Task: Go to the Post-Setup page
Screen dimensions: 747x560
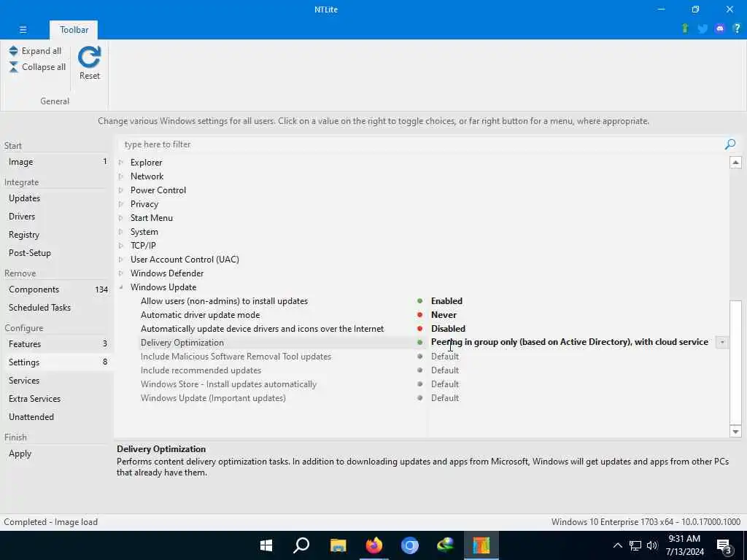Action: click(x=57, y=253)
